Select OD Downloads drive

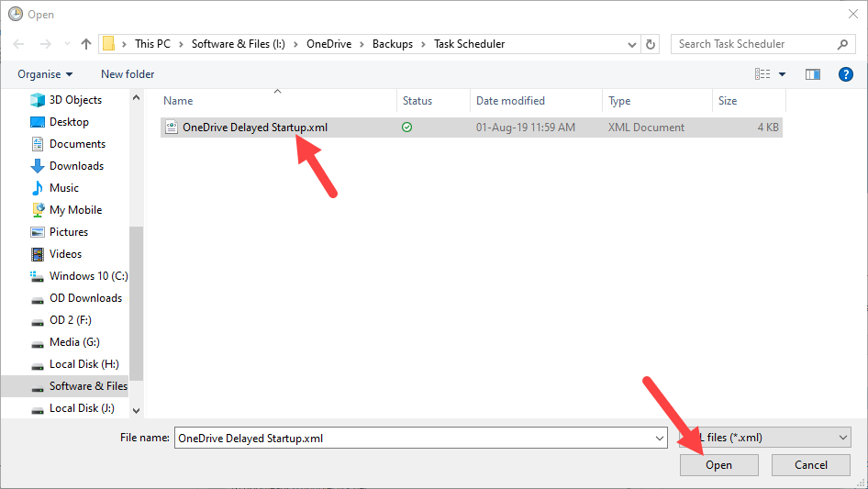(76, 298)
